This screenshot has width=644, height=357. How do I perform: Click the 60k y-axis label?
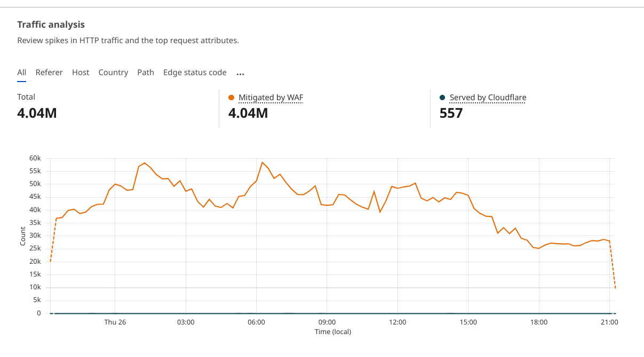pos(35,158)
